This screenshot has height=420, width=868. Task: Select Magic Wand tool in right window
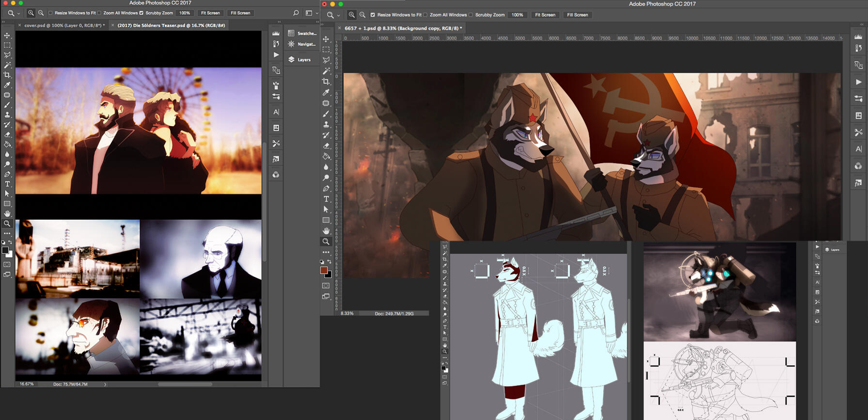coord(326,71)
